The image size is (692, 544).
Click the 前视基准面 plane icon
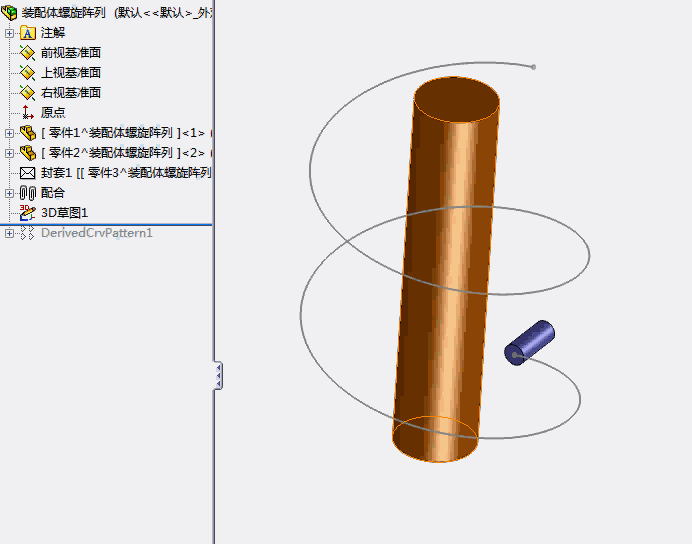(x=27, y=53)
